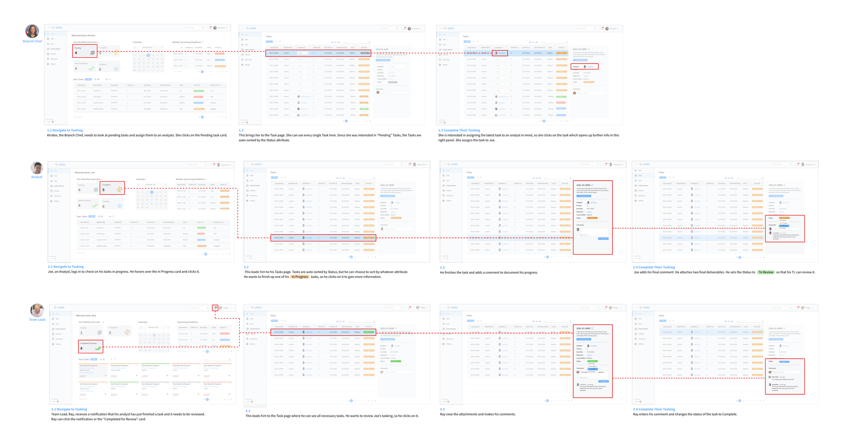
Task: Click orange In Progress status pill, screen 2.3 panel
Action: (x=592, y=218)
